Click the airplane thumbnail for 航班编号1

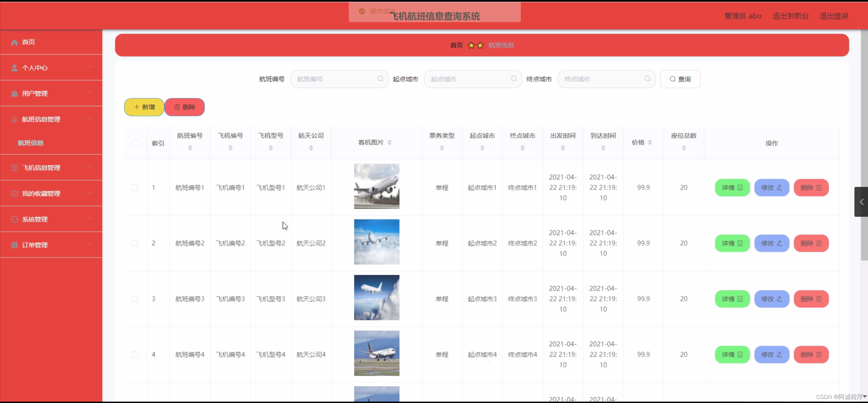tap(376, 186)
